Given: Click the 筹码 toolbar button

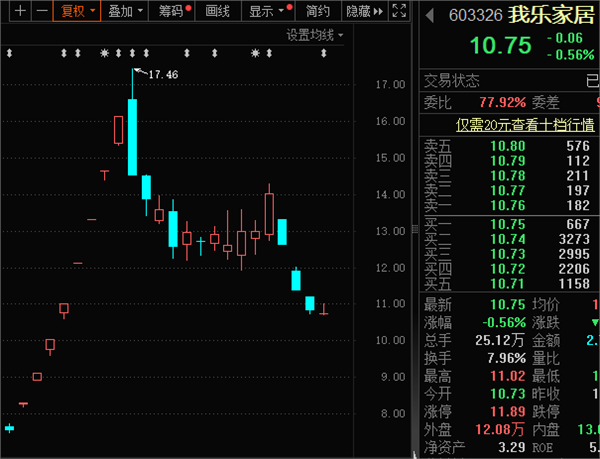Looking at the screenshot, I should pyautogui.click(x=172, y=11).
